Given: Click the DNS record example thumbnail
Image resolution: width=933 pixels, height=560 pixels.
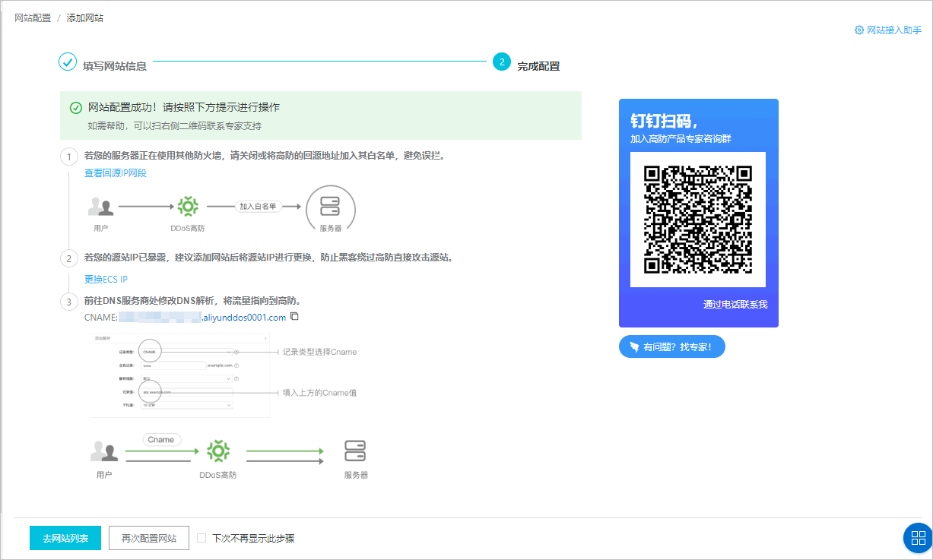Looking at the screenshot, I should pyautogui.click(x=179, y=375).
